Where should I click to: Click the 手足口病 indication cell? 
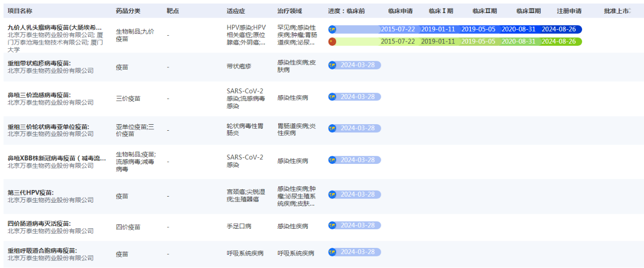coord(239,227)
